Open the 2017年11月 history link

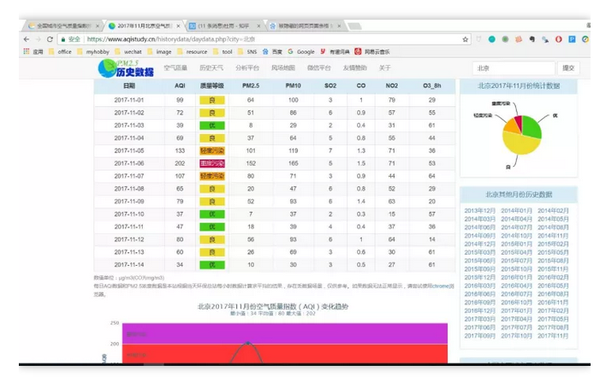[x=553, y=336]
